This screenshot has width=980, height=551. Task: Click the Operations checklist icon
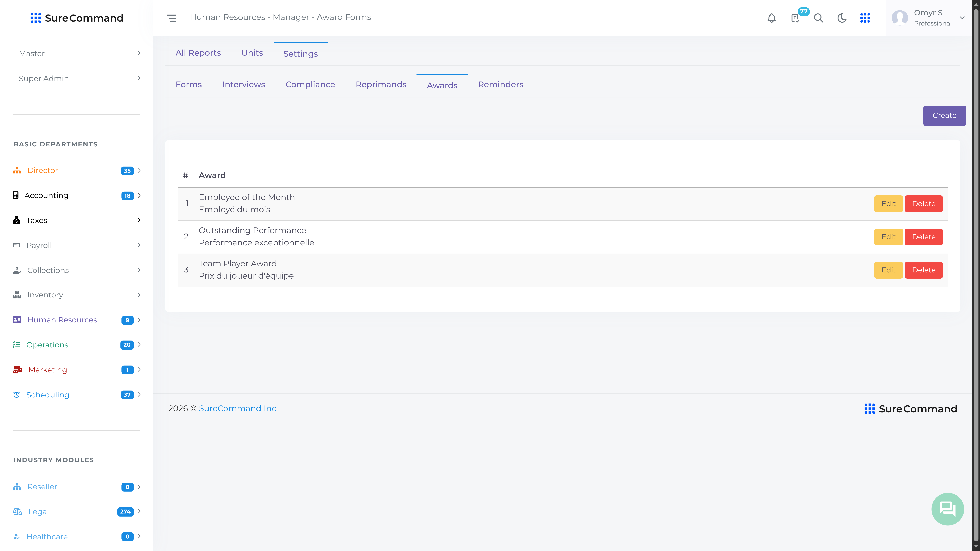[x=16, y=345]
